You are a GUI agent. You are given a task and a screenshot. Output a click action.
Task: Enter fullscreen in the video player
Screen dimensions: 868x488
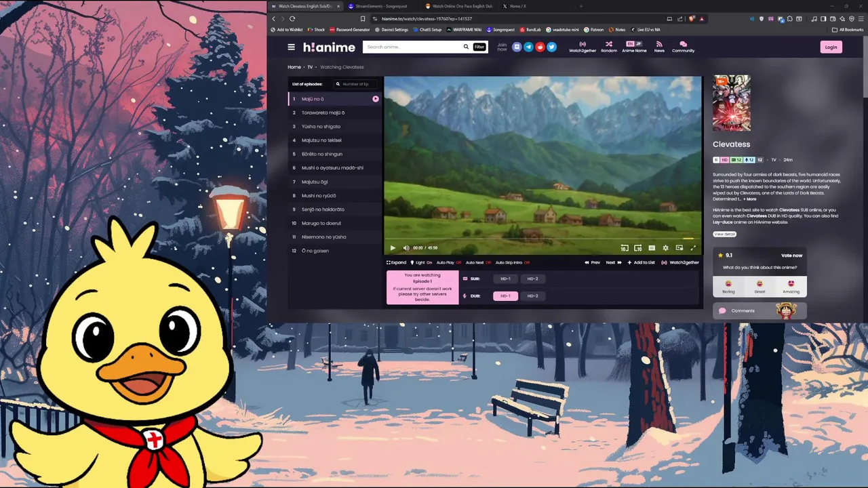(x=693, y=248)
